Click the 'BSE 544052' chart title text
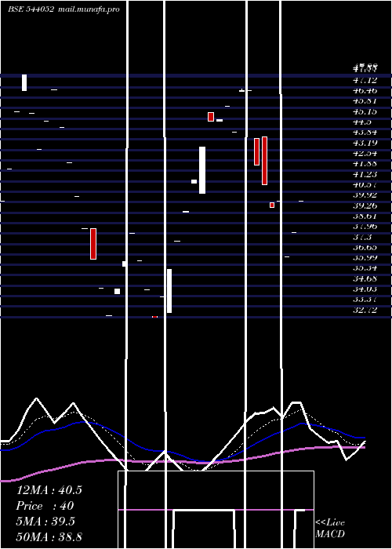The width and height of the screenshot is (392, 549). coord(31,9)
